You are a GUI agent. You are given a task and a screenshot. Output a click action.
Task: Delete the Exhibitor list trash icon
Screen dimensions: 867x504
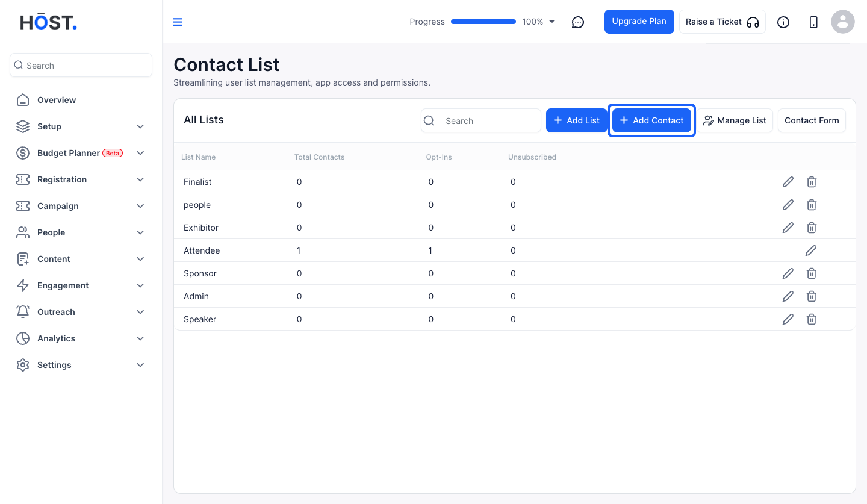812,228
